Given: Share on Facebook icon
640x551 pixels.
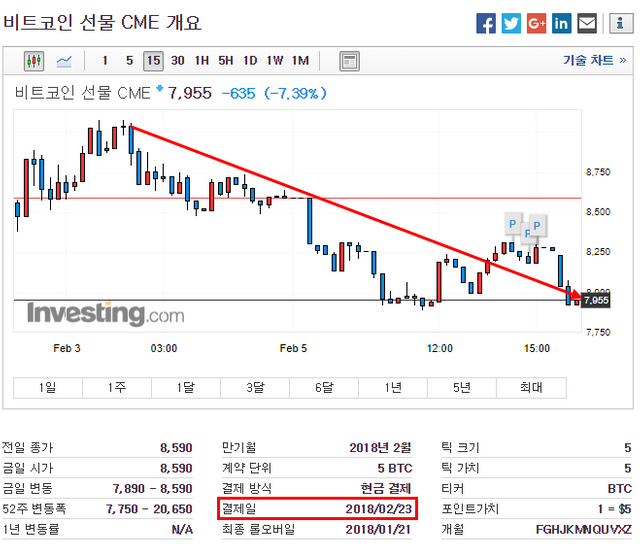Looking at the screenshot, I should pos(486,22).
